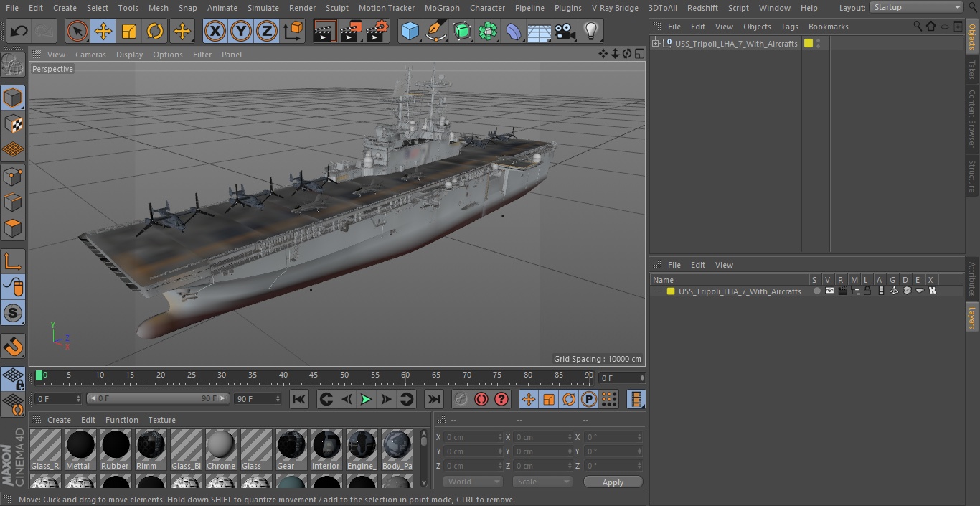
Task: Open Edit Render Settings gear clapperboard
Action: tap(377, 31)
